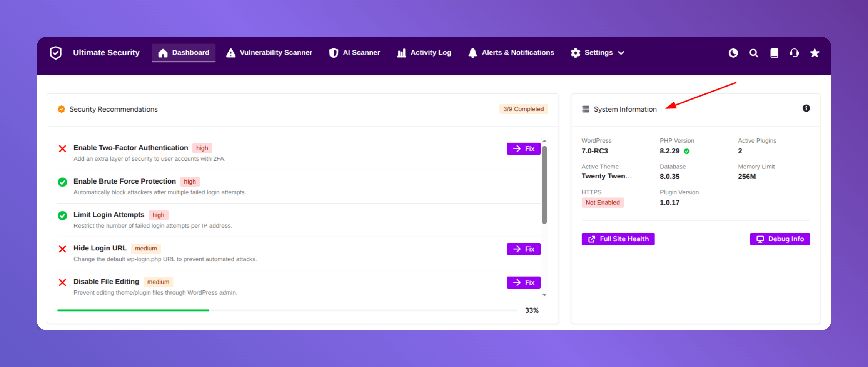
Task: Click the green check next to PHP version
Action: coord(687,152)
